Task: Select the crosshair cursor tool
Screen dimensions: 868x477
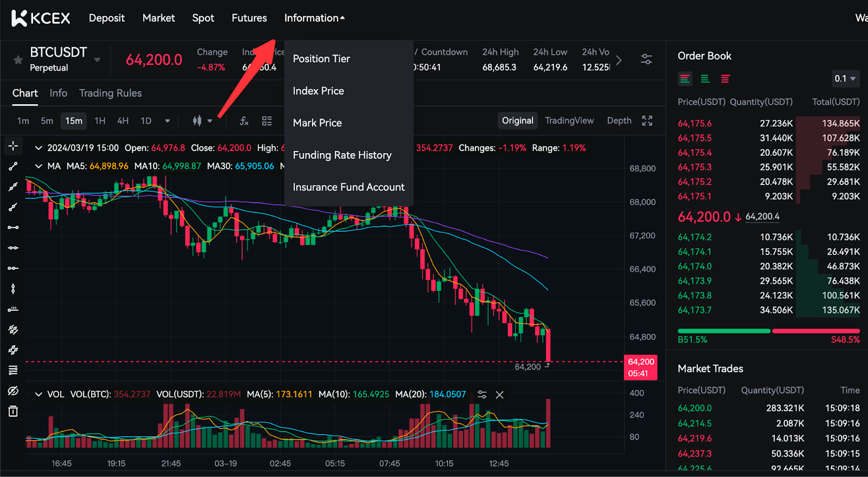Action: pyautogui.click(x=13, y=145)
